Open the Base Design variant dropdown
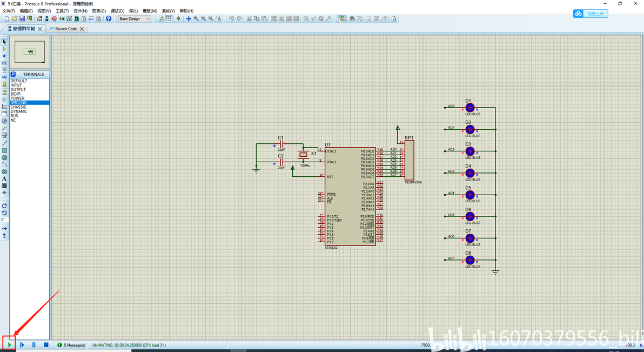Viewport: 644px width, 352px height. click(135, 19)
